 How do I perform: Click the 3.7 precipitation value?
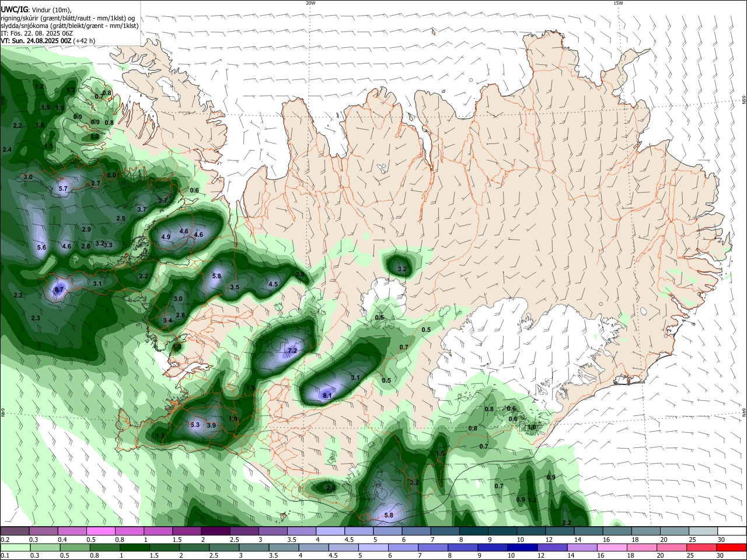(x=142, y=209)
